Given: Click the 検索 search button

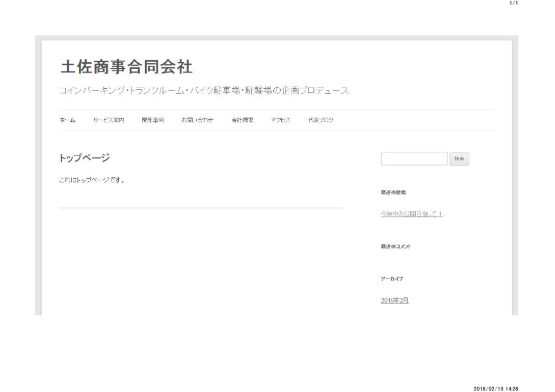Looking at the screenshot, I should [459, 159].
